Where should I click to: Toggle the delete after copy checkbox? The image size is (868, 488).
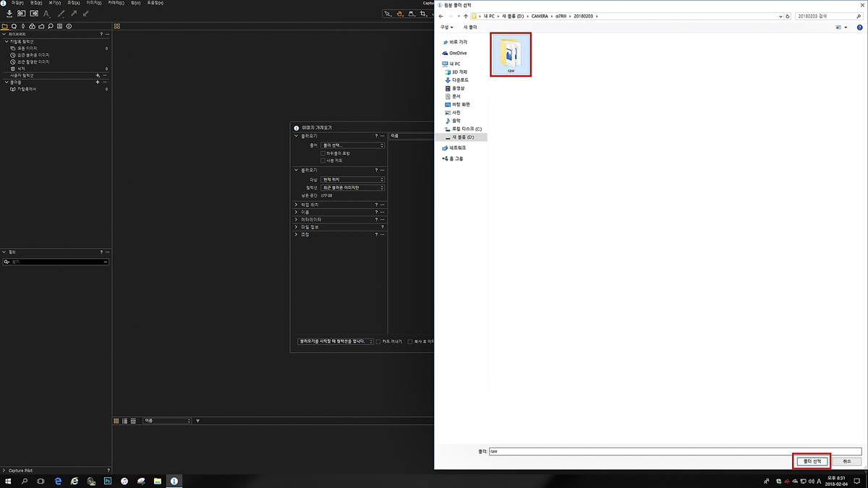410,341
